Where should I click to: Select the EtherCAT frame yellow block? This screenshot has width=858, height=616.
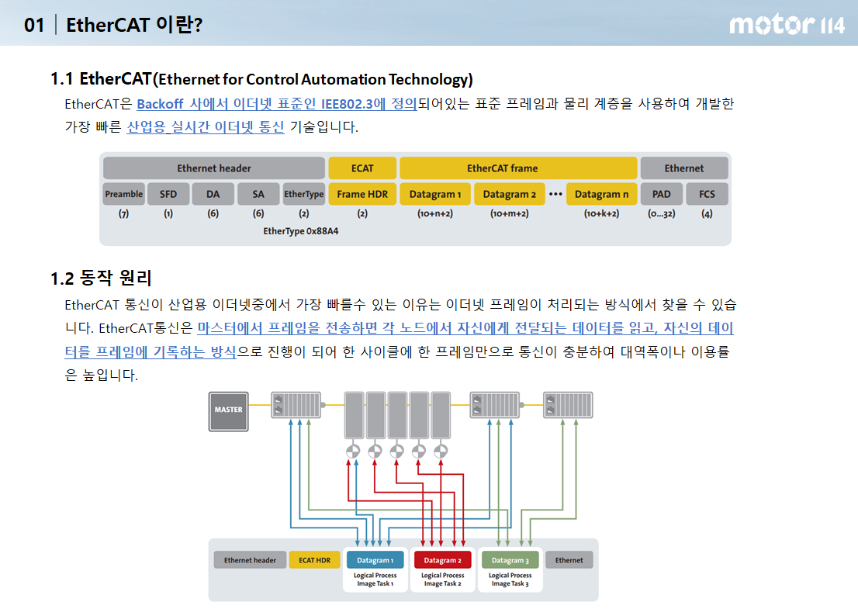coord(518,168)
